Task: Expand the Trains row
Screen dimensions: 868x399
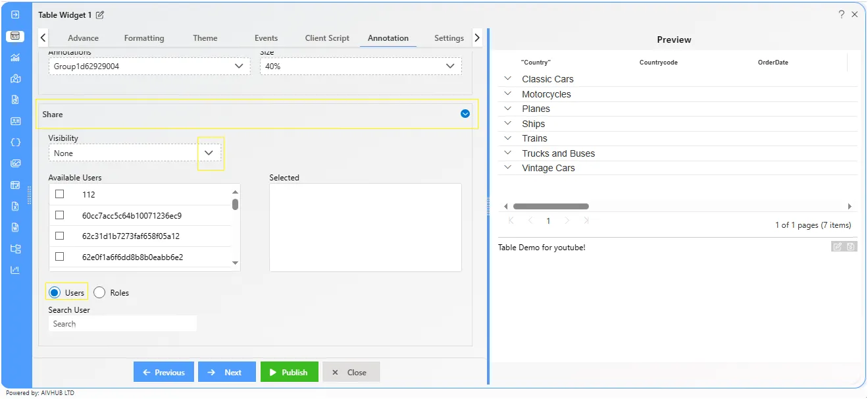Action: (507, 138)
